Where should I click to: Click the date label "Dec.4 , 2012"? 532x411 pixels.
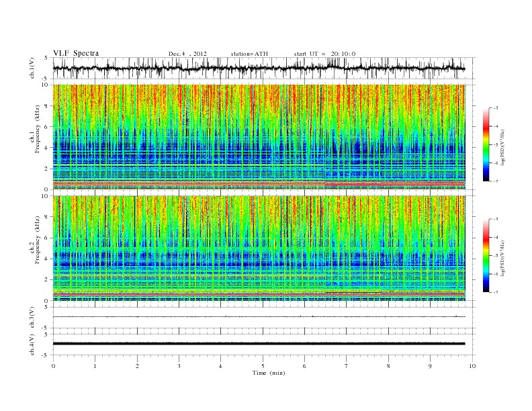coord(187,54)
